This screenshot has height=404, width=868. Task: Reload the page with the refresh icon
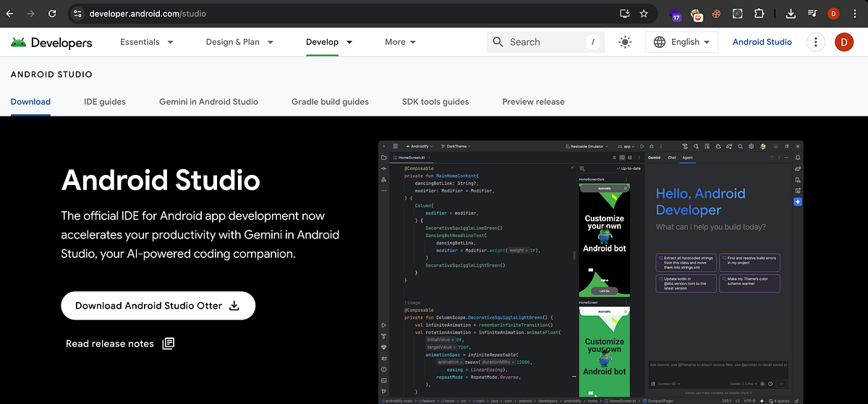pyautogui.click(x=52, y=13)
